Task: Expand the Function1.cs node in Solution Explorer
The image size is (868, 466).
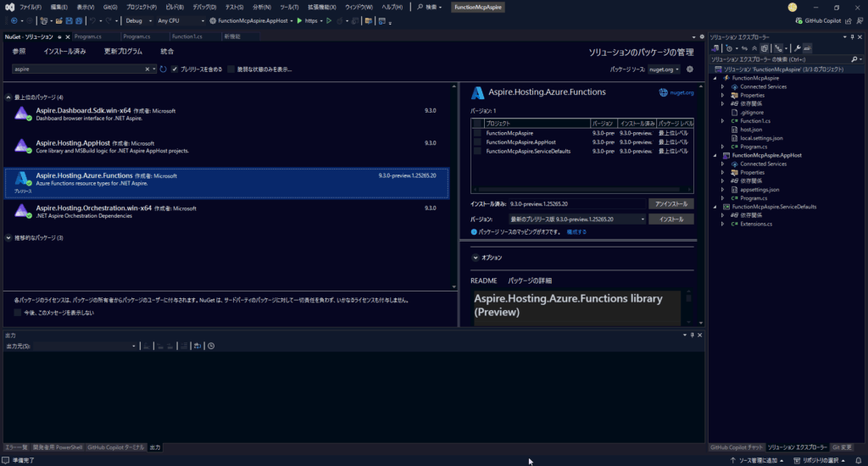Action: pos(722,121)
